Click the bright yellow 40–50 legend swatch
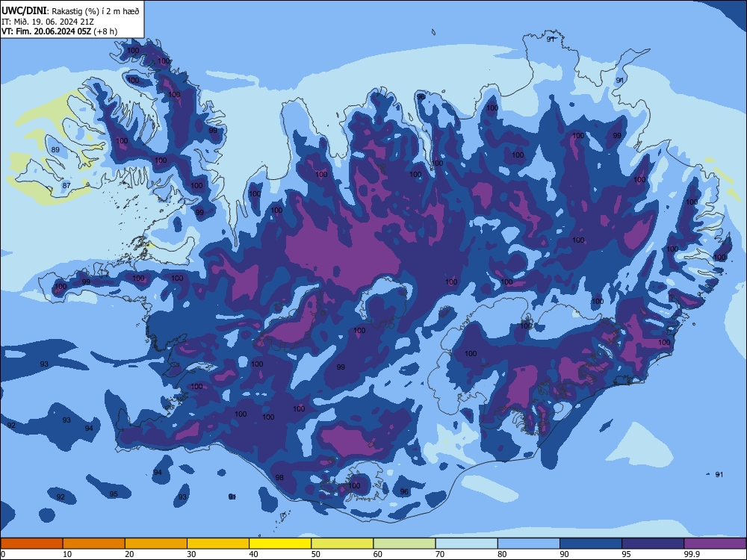747x560 pixels. (x=280, y=544)
